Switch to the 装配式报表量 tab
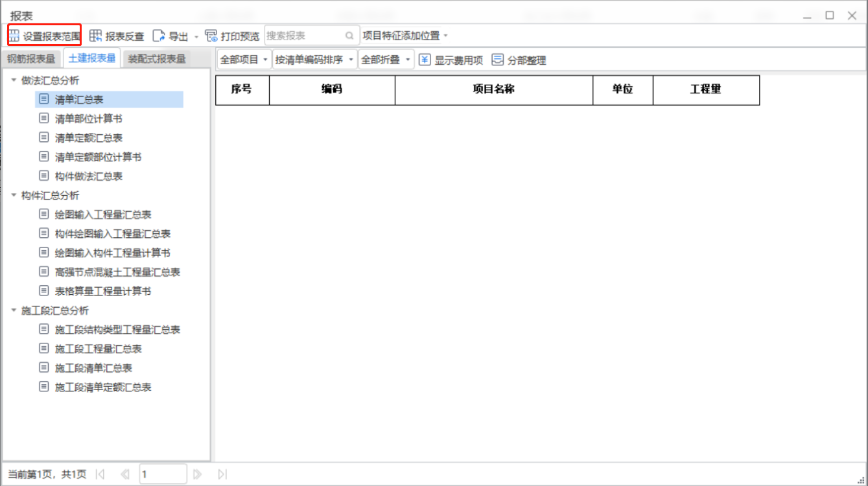 pyautogui.click(x=157, y=58)
